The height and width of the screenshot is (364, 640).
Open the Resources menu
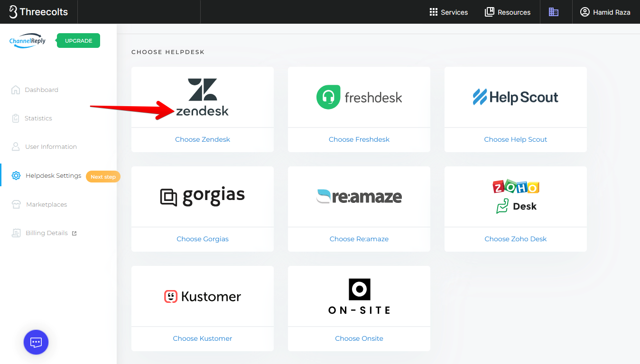[x=508, y=12]
